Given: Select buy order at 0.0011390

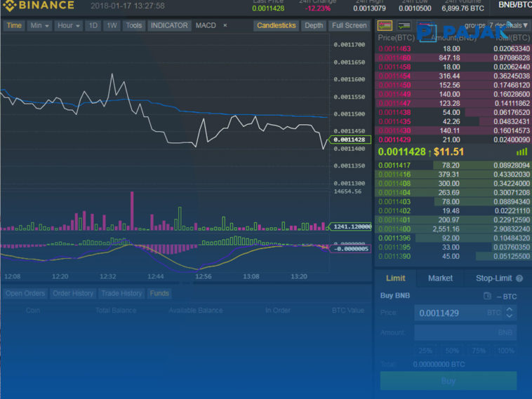Looking at the screenshot, I should [453, 257].
